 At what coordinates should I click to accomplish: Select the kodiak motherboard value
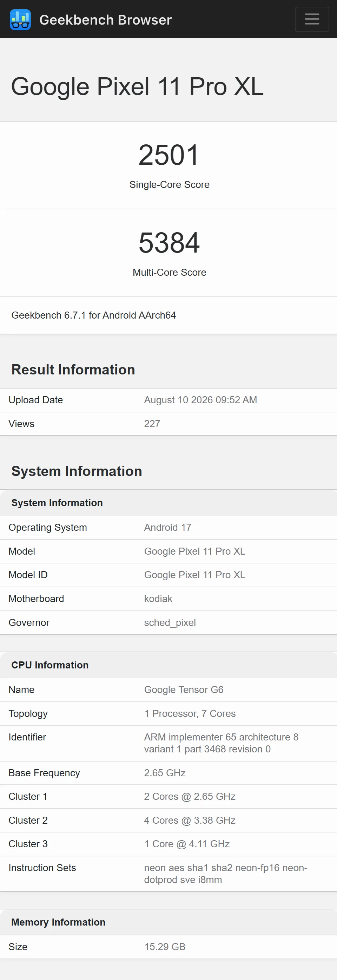coord(158,599)
